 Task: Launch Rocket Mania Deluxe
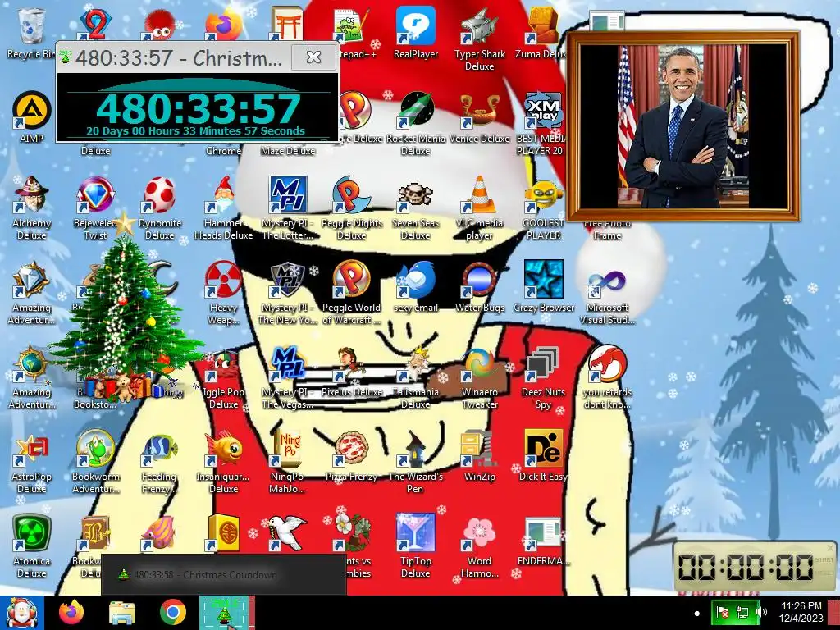416,125
